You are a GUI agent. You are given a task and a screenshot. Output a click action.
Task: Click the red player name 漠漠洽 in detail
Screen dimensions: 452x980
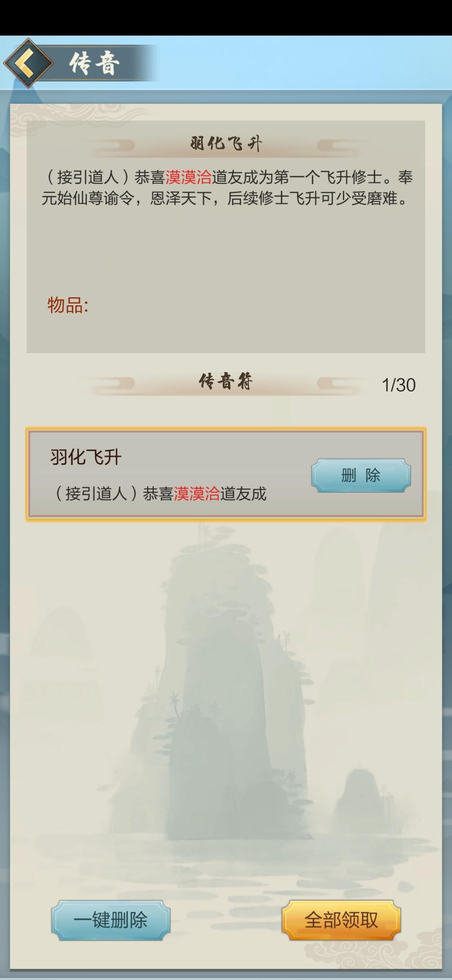coord(188,178)
